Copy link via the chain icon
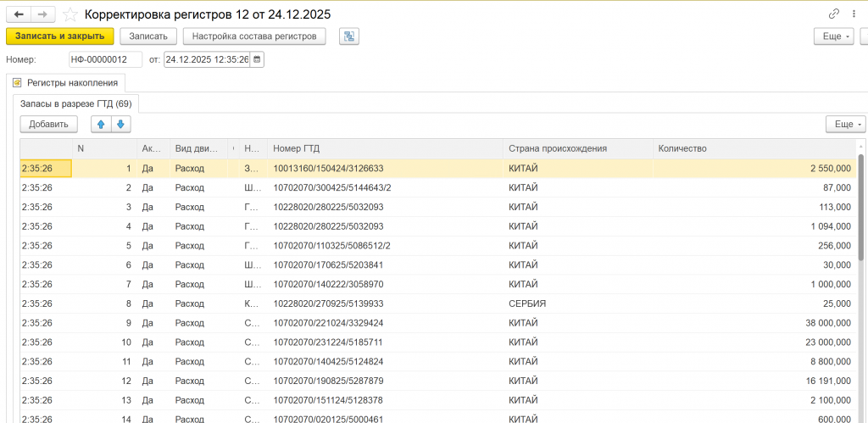The width and height of the screenshot is (868, 423). click(833, 14)
